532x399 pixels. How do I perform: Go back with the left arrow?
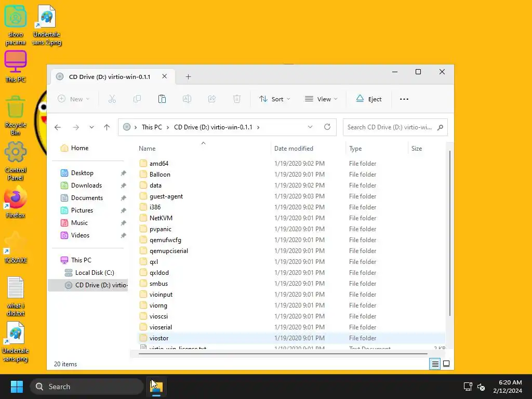point(58,127)
